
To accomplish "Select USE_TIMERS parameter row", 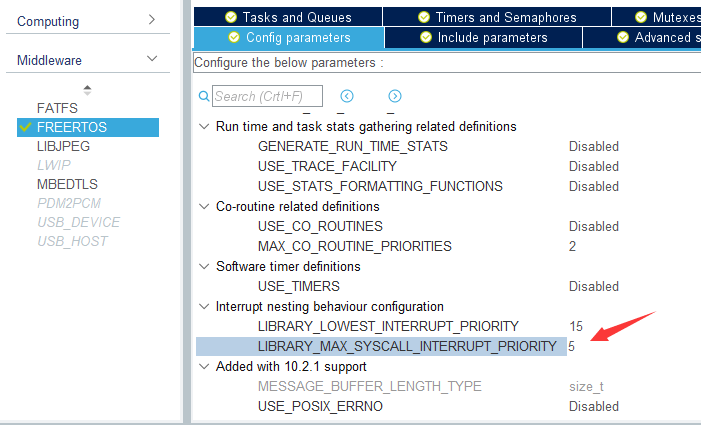I will 299,286.
